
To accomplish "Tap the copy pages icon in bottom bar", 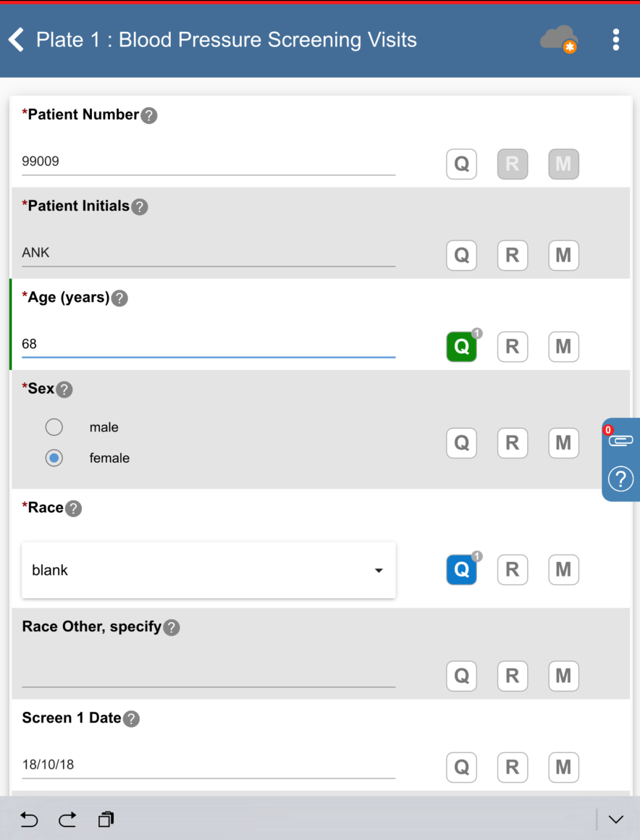I will click(106, 820).
